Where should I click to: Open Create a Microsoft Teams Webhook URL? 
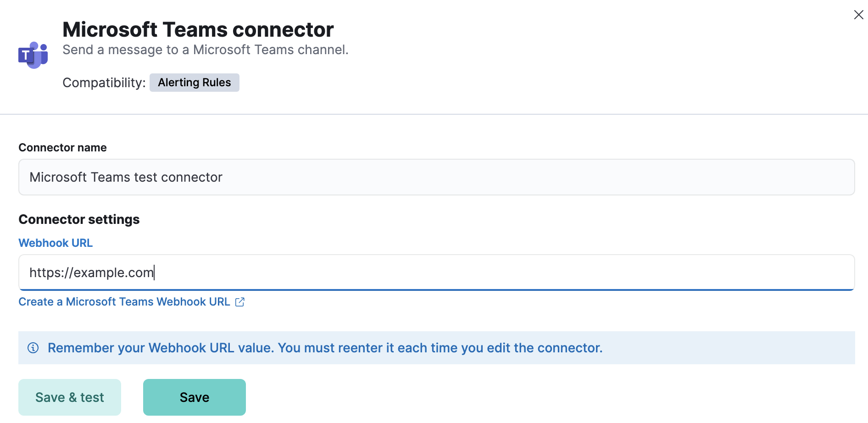pyautogui.click(x=124, y=301)
